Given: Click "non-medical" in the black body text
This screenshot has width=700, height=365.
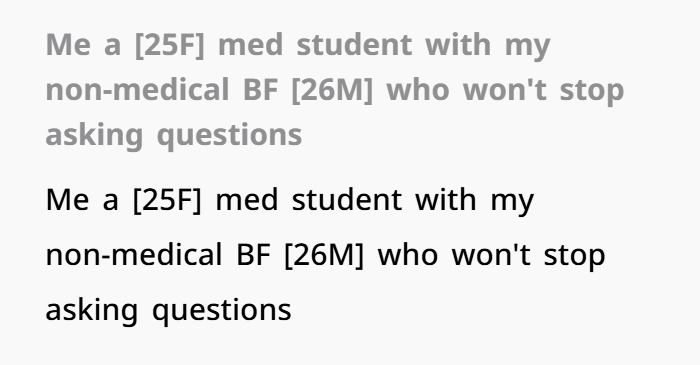Looking at the screenshot, I should tap(134, 255).
